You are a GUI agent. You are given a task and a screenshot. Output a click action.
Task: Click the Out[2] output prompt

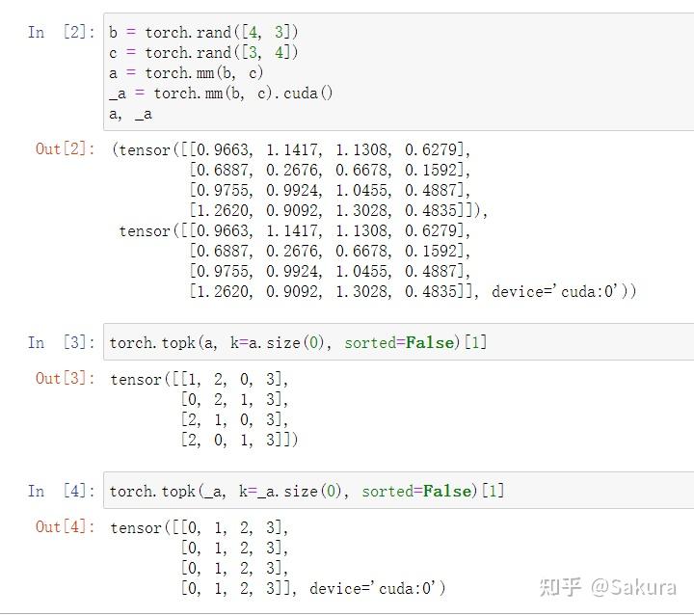point(66,148)
